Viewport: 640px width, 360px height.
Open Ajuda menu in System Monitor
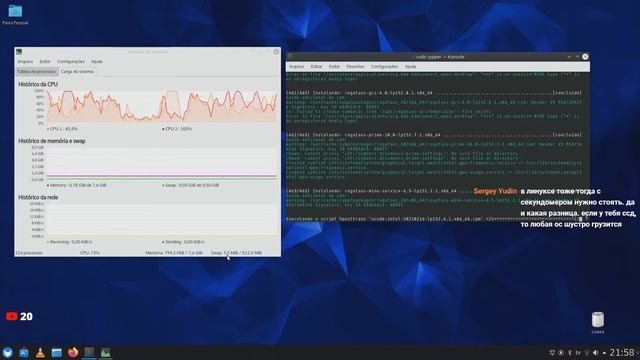(97, 62)
